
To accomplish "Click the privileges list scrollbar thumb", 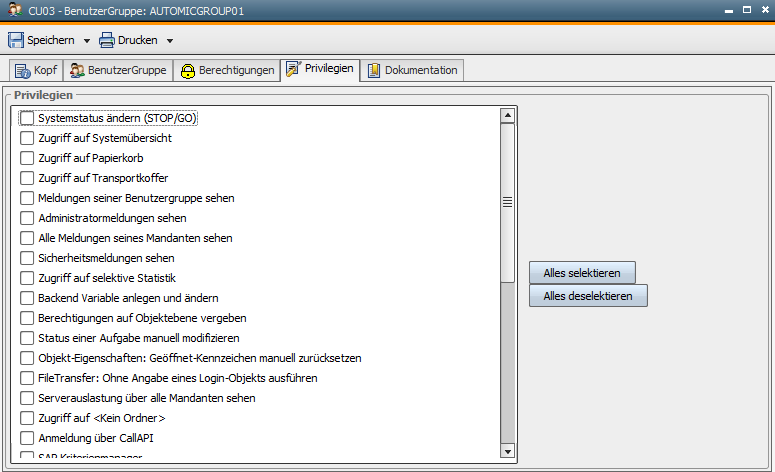I will [x=507, y=201].
